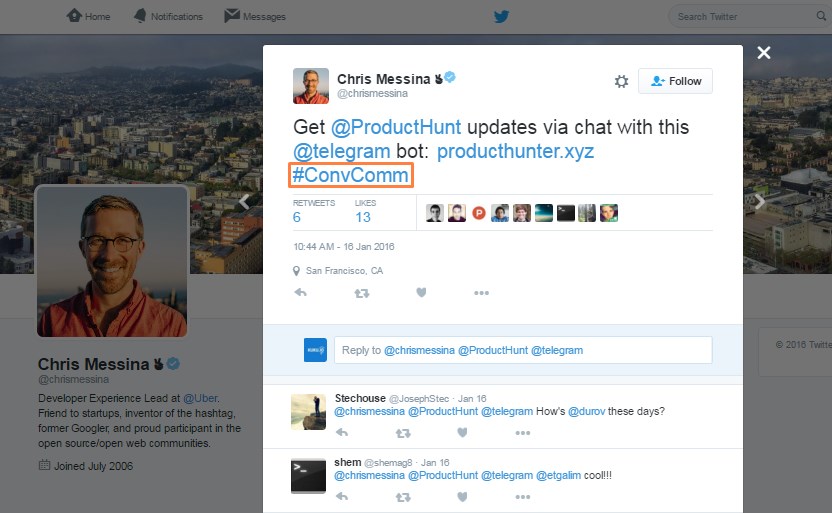
Task: Open the tweet settings gear menu
Action: coord(621,81)
